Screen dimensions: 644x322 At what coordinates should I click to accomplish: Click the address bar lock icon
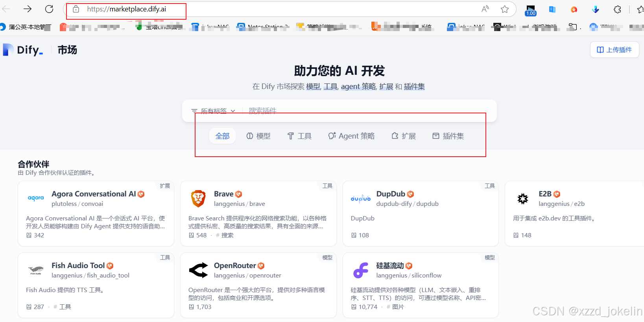point(76,9)
